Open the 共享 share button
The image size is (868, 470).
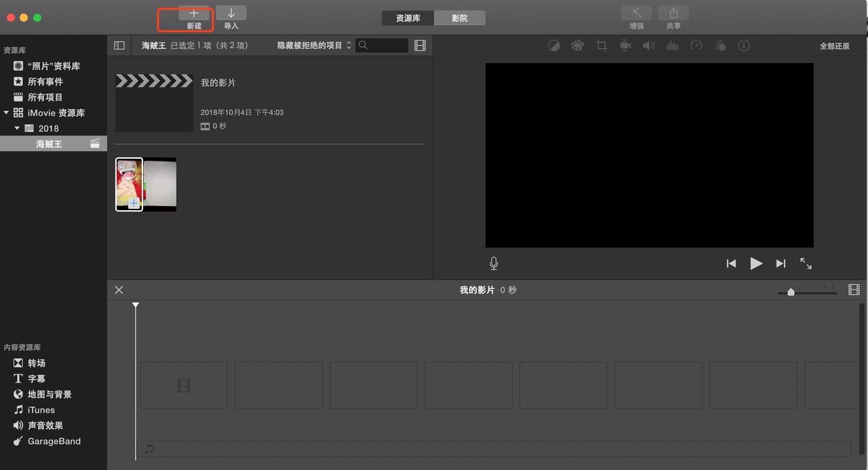point(673,13)
